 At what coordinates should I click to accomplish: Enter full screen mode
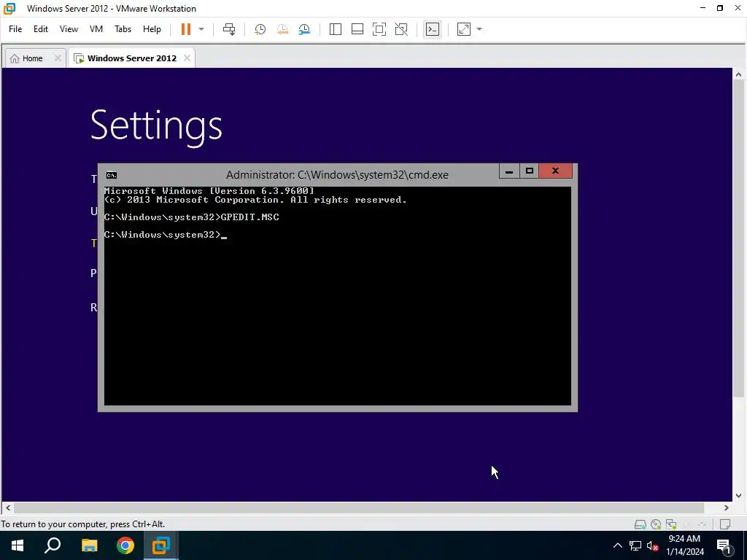tap(379, 29)
